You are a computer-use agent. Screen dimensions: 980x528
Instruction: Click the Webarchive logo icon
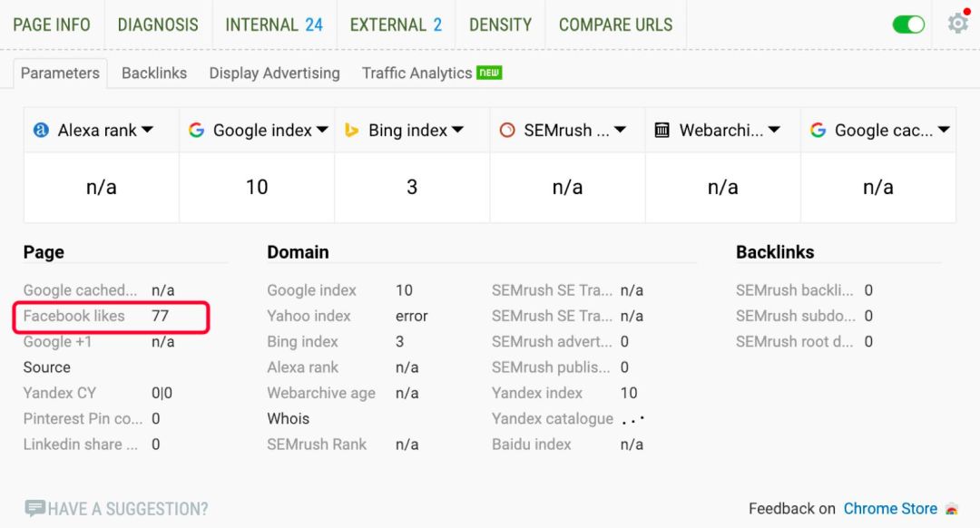point(662,131)
